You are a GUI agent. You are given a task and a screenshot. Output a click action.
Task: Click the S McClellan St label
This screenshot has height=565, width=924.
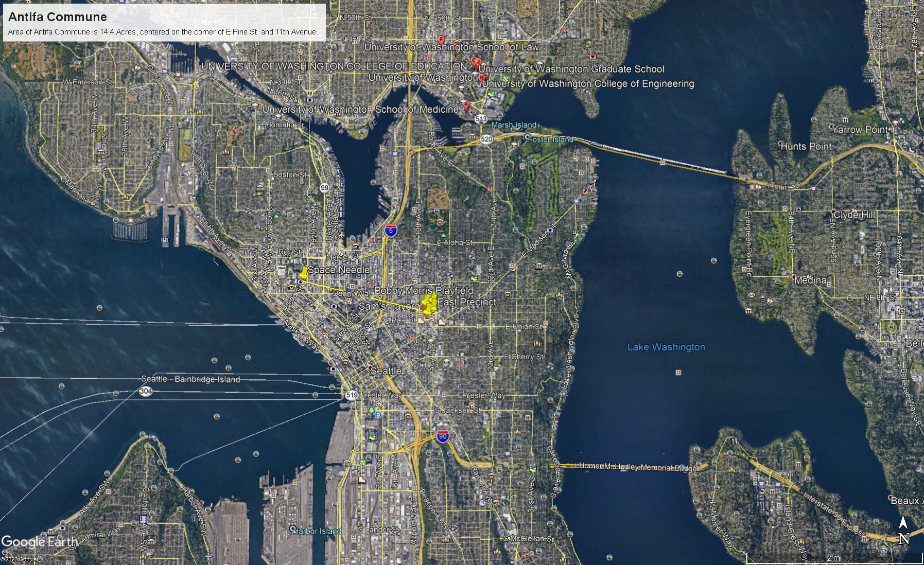[528, 539]
